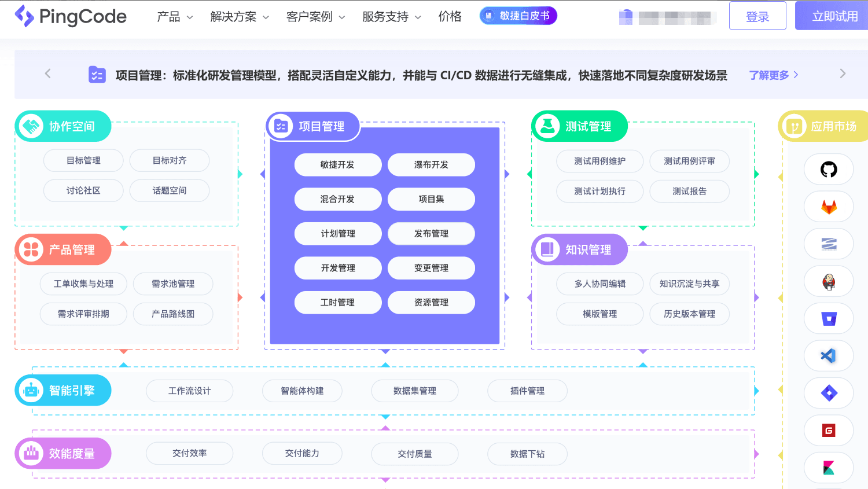Go to previous banner with left arrow
This screenshot has width=868, height=489.
48,73
